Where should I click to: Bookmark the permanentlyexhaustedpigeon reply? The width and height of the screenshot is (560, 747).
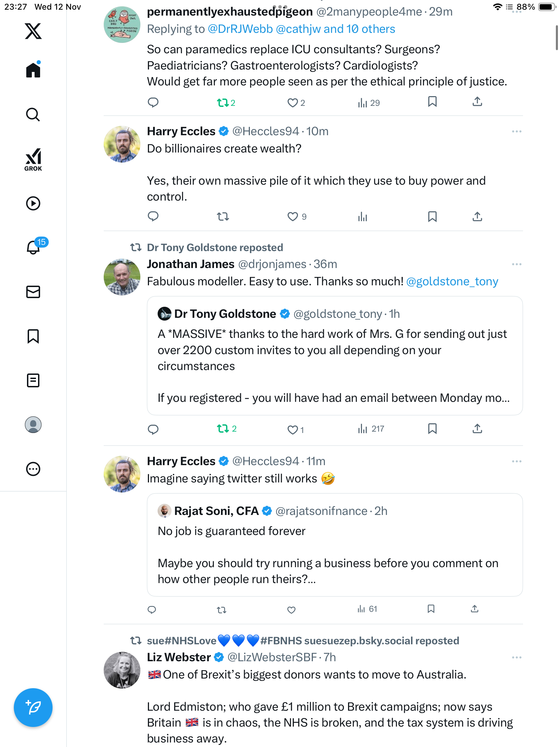click(x=432, y=102)
